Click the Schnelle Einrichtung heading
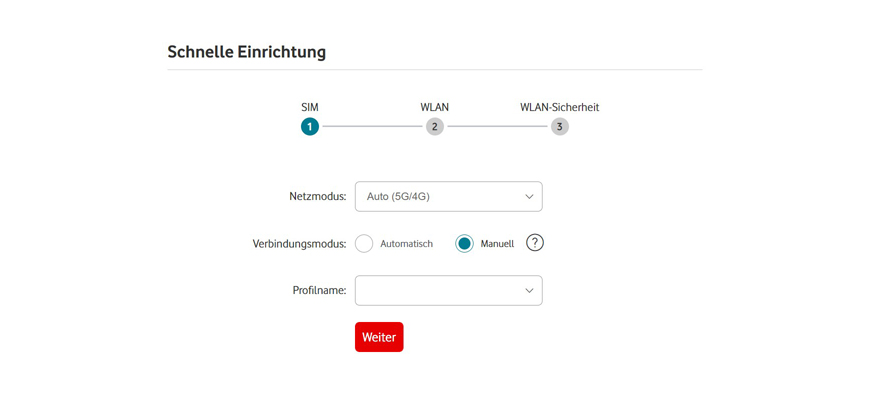 click(x=246, y=52)
